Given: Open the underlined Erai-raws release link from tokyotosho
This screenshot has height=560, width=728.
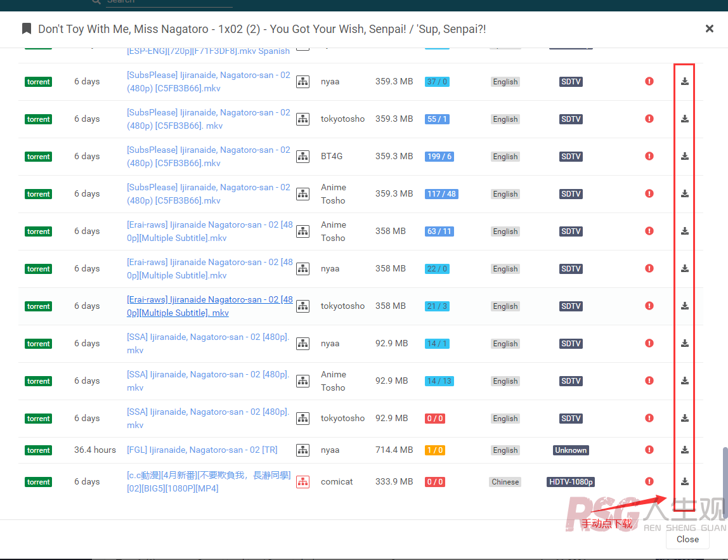Looking at the screenshot, I should coord(210,306).
